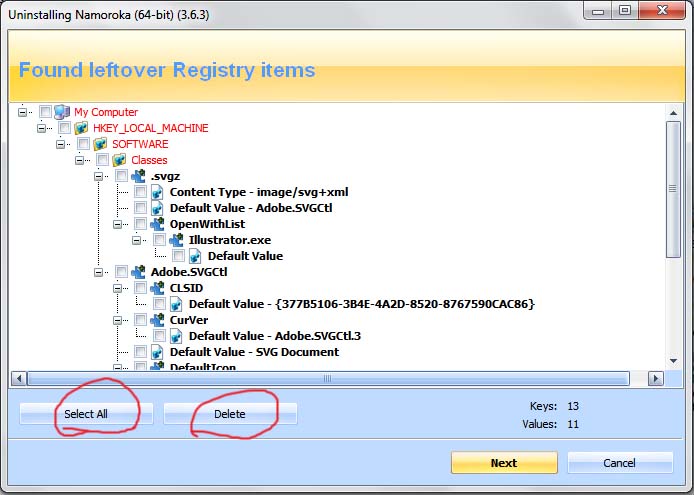Check the Content Type - image/svg+xml checkbox

click(x=140, y=192)
